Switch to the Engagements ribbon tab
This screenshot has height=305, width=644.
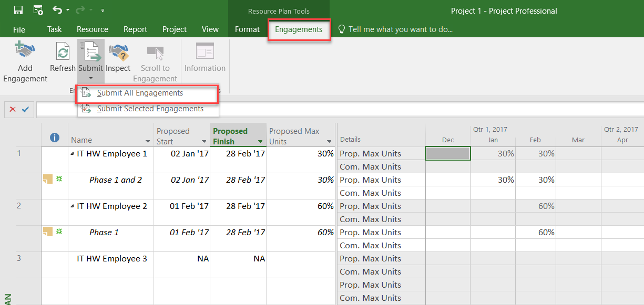(x=299, y=29)
